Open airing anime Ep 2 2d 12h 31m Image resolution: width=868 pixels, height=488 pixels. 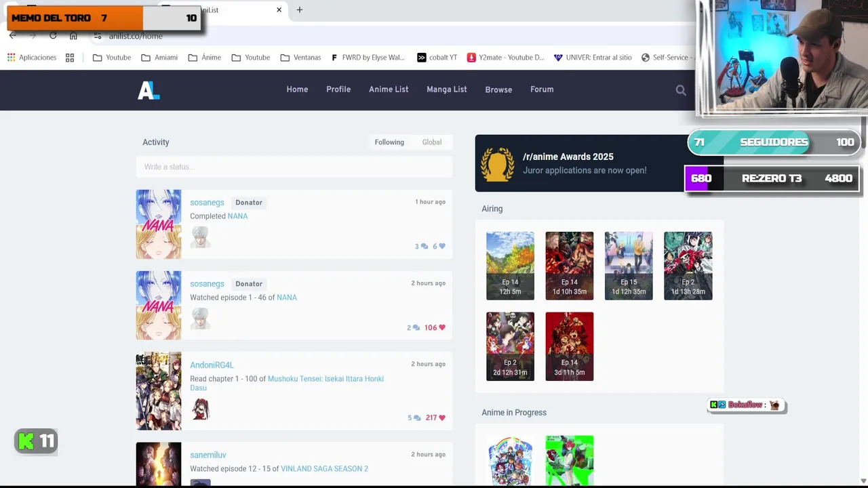[510, 346]
